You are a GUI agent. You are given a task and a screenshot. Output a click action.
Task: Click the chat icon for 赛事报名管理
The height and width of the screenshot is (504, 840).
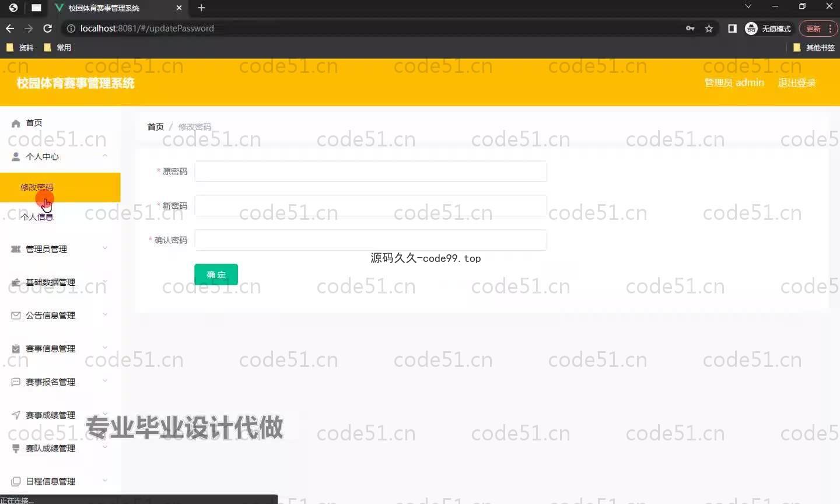(x=16, y=382)
